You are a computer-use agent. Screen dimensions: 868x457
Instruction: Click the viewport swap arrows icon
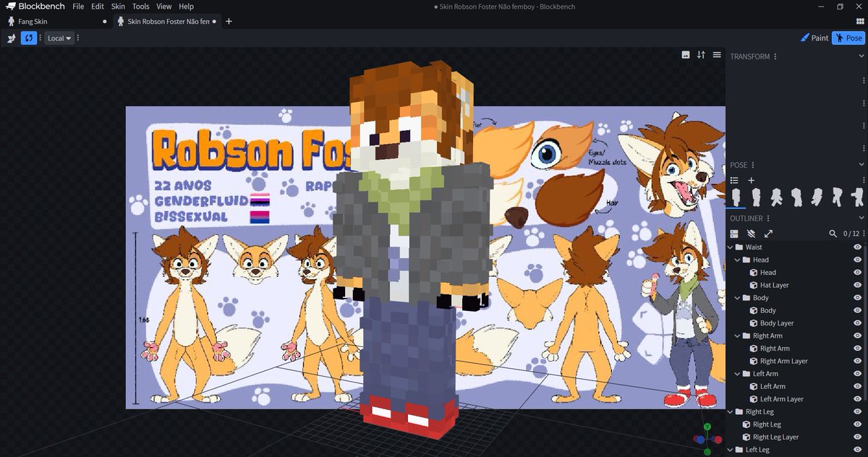701,55
